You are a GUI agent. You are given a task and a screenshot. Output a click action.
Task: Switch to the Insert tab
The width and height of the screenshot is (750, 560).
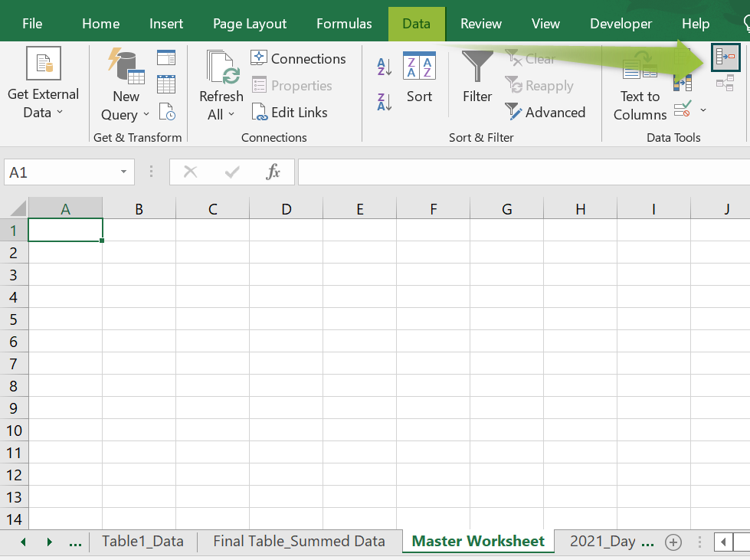pos(166,24)
